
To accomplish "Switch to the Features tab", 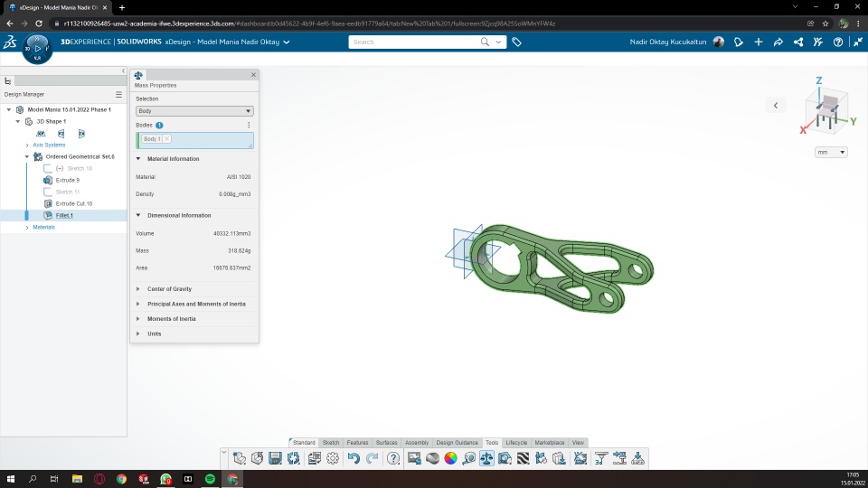I will click(x=357, y=443).
